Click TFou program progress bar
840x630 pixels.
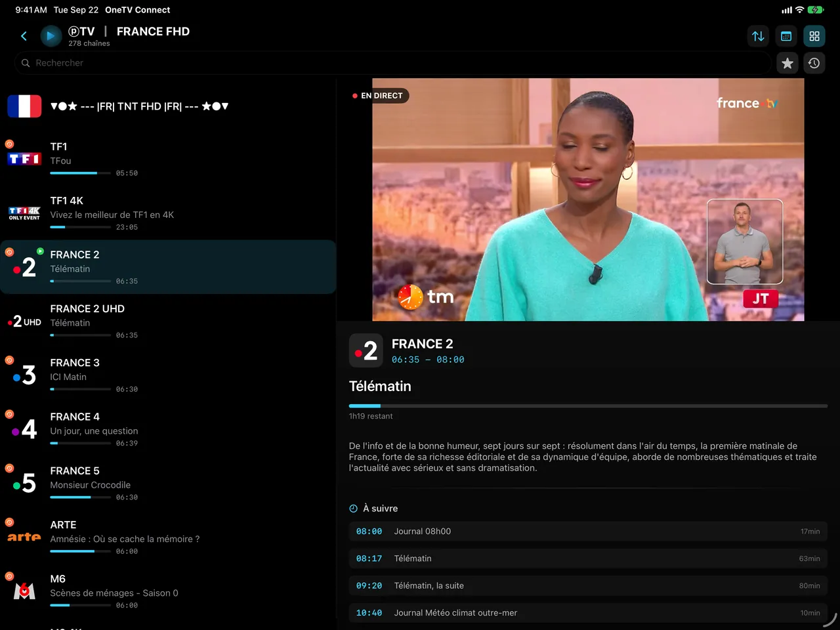pyautogui.click(x=80, y=173)
